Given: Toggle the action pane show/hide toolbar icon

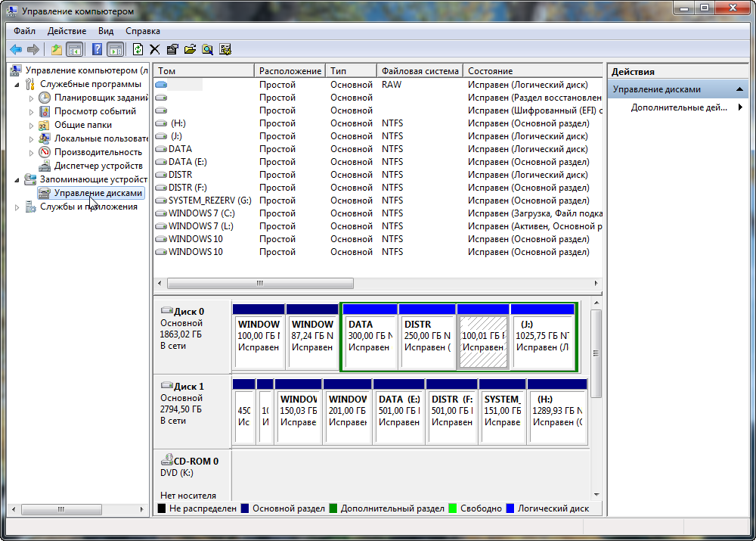Looking at the screenshot, I should click(x=115, y=49).
